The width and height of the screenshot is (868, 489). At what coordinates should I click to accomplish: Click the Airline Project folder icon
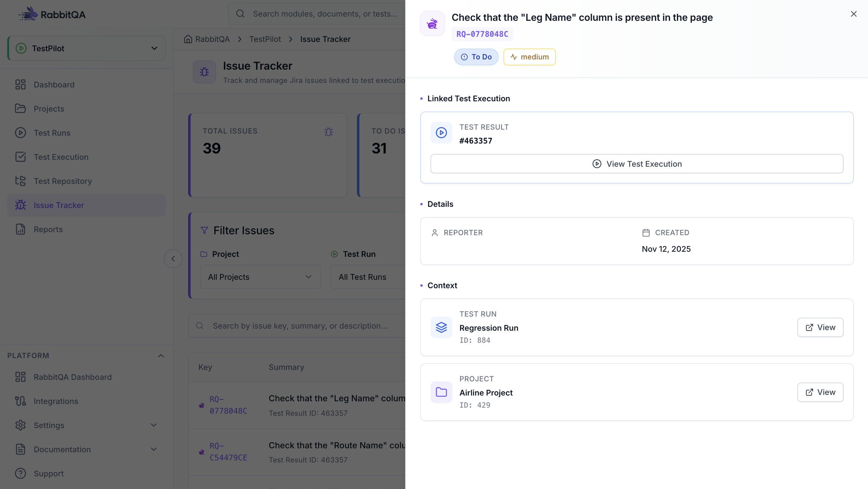click(441, 392)
